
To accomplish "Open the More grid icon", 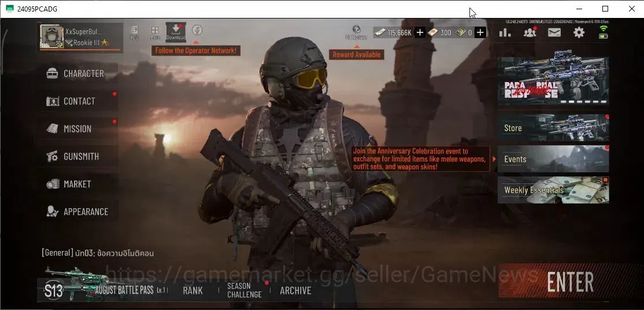I will coord(155,32).
